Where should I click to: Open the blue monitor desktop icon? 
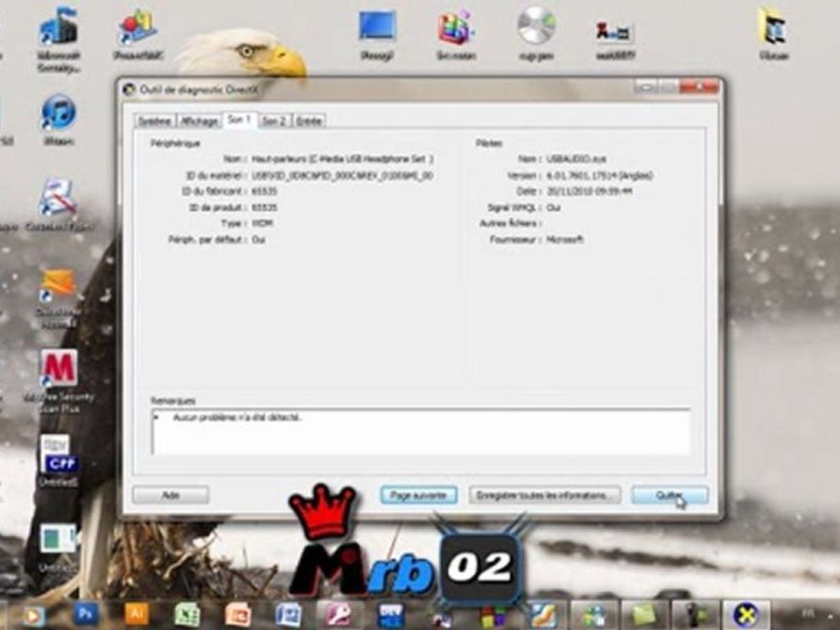[377, 34]
